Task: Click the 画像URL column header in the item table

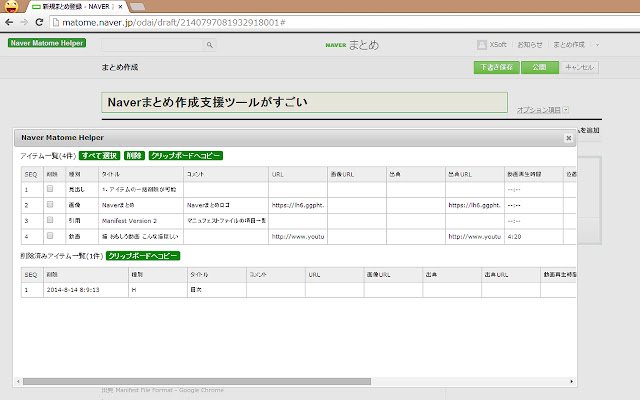Action: pyautogui.click(x=357, y=174)
